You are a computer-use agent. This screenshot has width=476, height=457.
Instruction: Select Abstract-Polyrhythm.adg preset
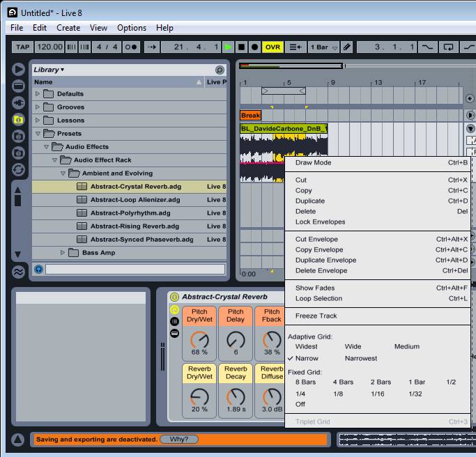[x=129, y=213]
